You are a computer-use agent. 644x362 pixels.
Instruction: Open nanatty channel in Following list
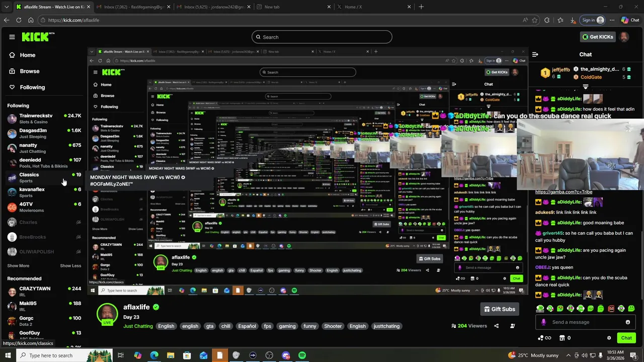pyautogui.click(x=44, y=148)
